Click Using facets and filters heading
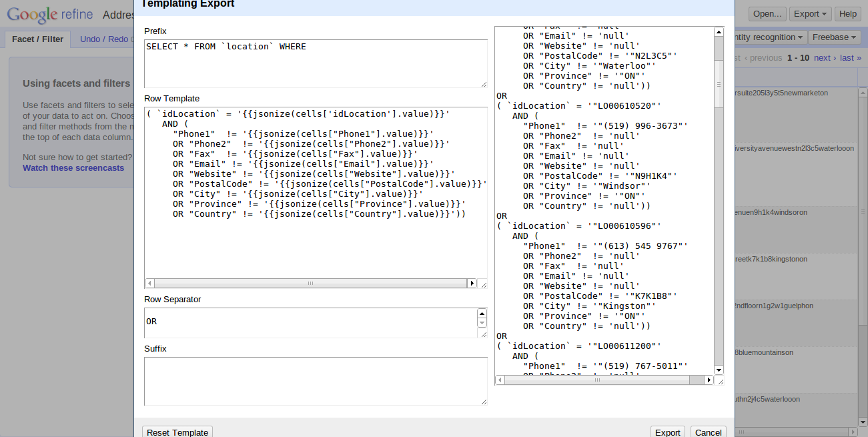Screen dimensions: 868x437 click(76, 83)
